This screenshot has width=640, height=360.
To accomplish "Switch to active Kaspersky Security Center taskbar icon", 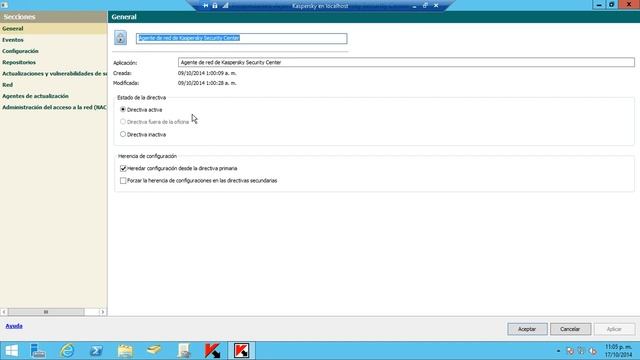I will tap(242, 351).
